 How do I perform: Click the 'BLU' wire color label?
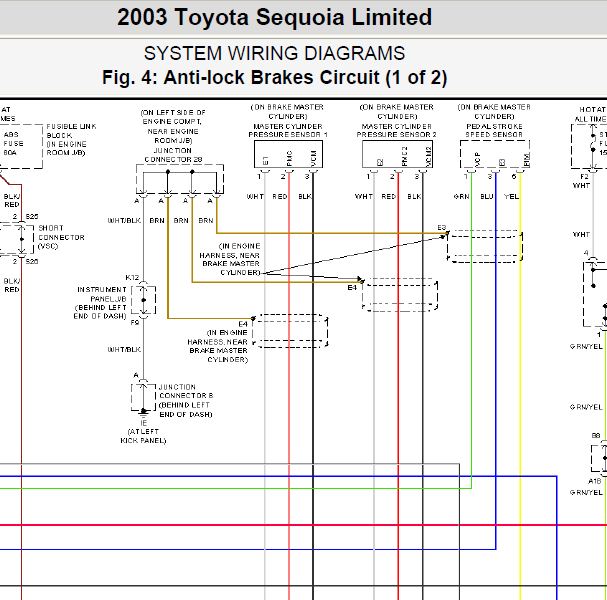(487, 197)
